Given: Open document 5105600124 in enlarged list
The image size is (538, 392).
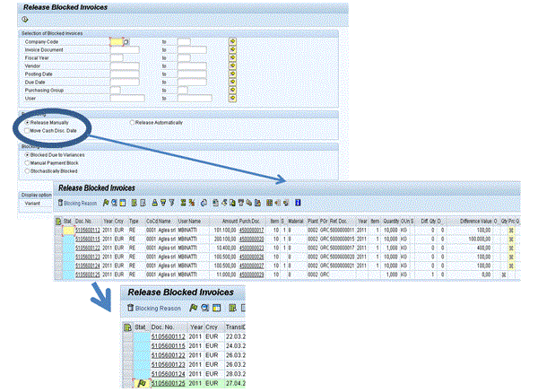Looking at the screenshot, I should tap(169, 374).
